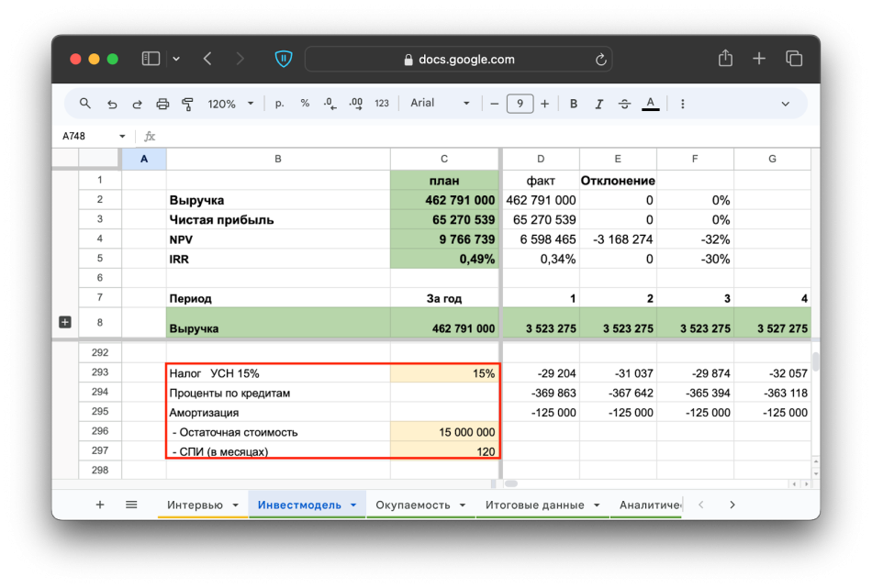This screenshot has height=588, width=872.
Task: Expand the collapsed row group at row 8
Action: pos(65,322)
